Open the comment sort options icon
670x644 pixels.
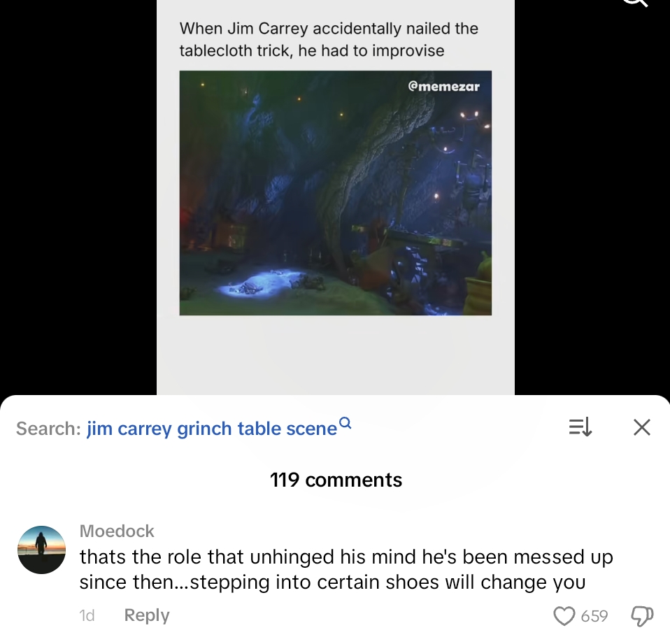tap(580, 427)
